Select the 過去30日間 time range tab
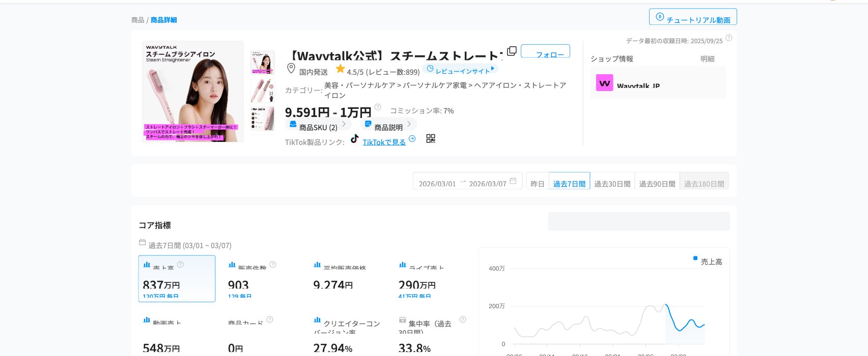Viewport: 868px width, 356px height. 612,182
